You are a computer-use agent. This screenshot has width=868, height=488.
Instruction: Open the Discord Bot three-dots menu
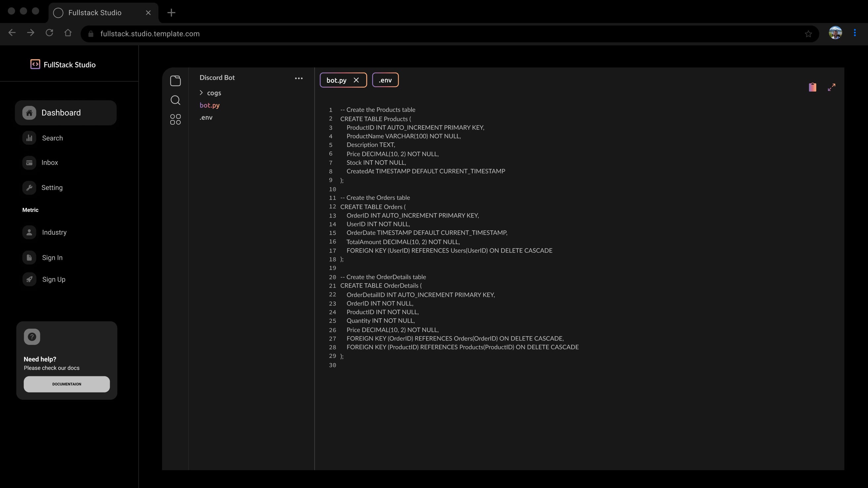299,78
